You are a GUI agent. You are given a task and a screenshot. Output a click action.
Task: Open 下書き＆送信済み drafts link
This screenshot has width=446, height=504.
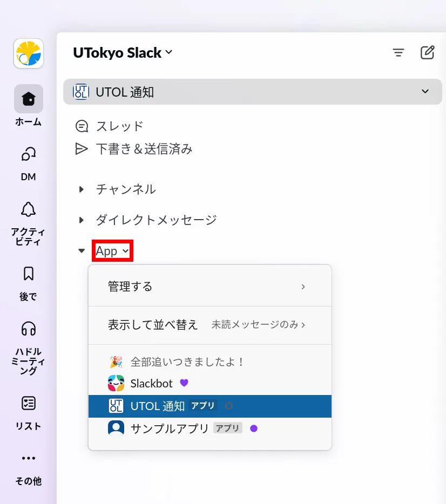point(144,149)
